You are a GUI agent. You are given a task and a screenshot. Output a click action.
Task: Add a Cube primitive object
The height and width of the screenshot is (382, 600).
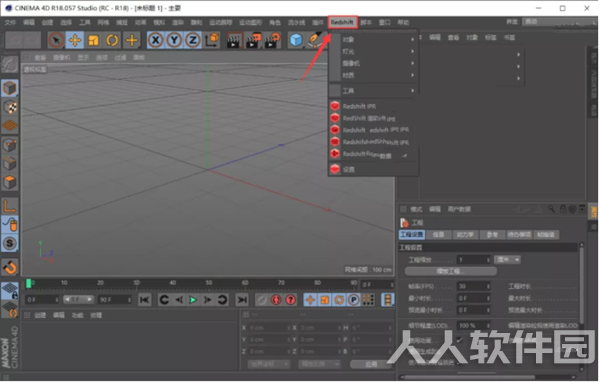tap(296, 40)
